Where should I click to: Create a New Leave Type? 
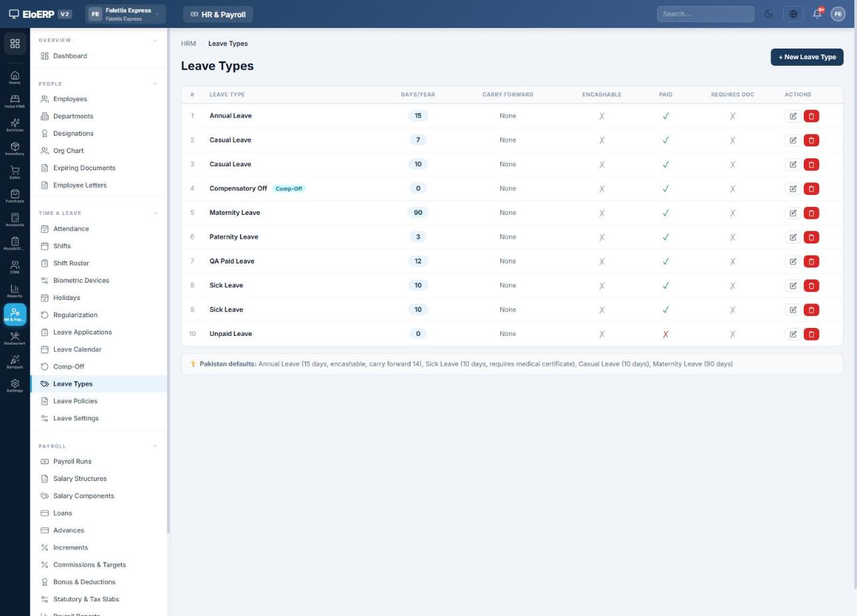(x=806, y=57)
